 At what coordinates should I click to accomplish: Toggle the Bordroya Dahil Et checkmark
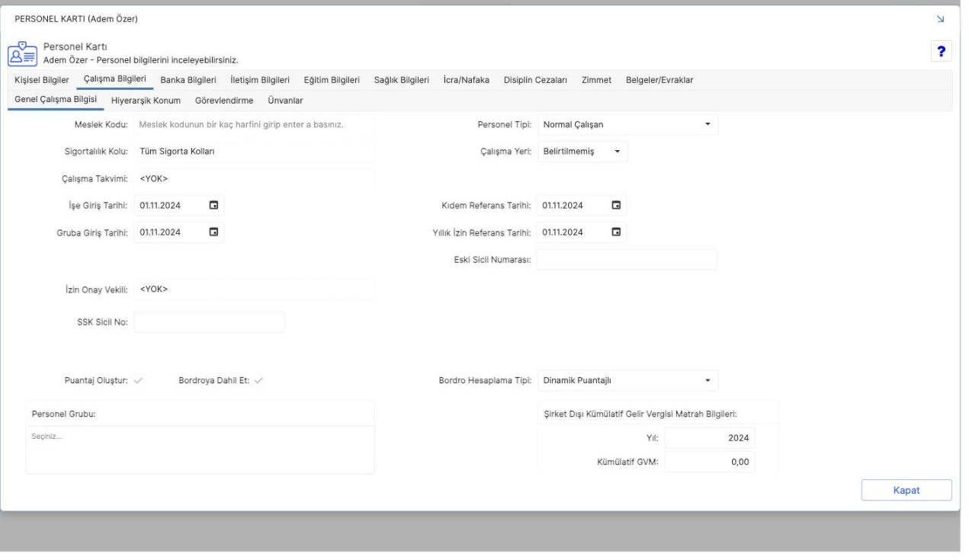click(x=258, y=380)
